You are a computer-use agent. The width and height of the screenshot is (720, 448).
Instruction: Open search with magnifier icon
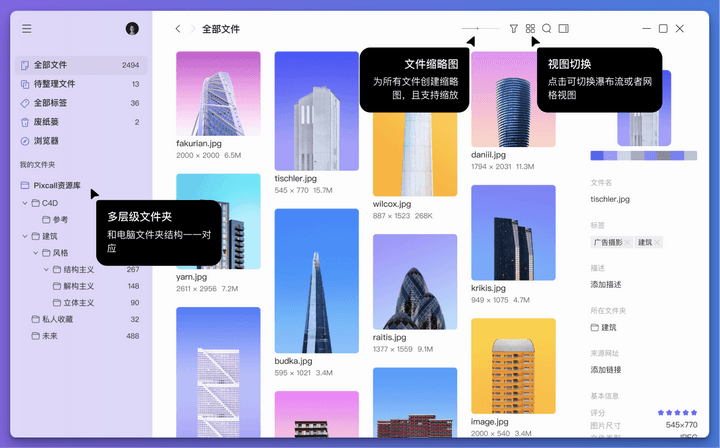(x=546, y=28)
